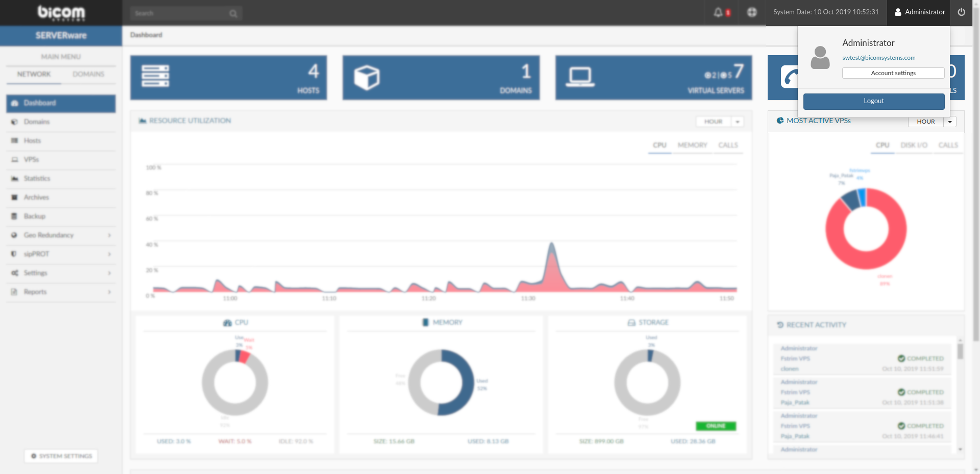View Statistics via its sidebar icon
The width and height of the screenshot is (980, 474).
point(14,178)
